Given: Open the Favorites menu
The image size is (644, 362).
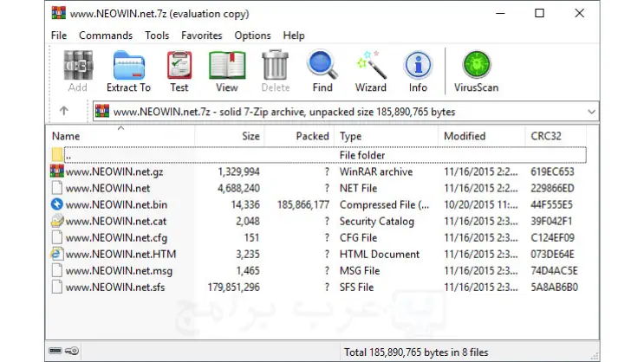Looking at the screenshot, I should pos(202,36).
